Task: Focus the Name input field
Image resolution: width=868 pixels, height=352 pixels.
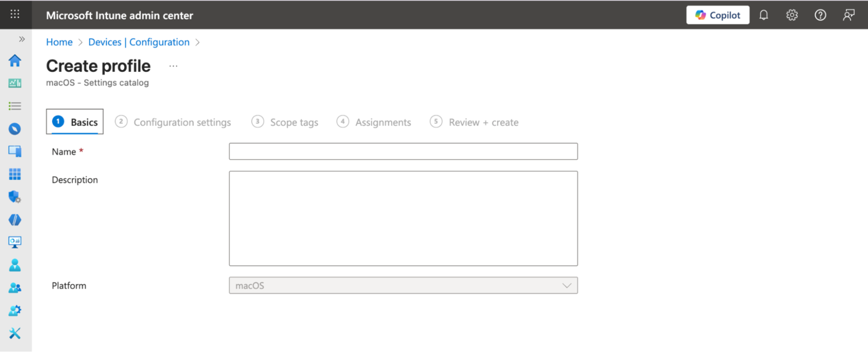Action: tap(403, 152)
